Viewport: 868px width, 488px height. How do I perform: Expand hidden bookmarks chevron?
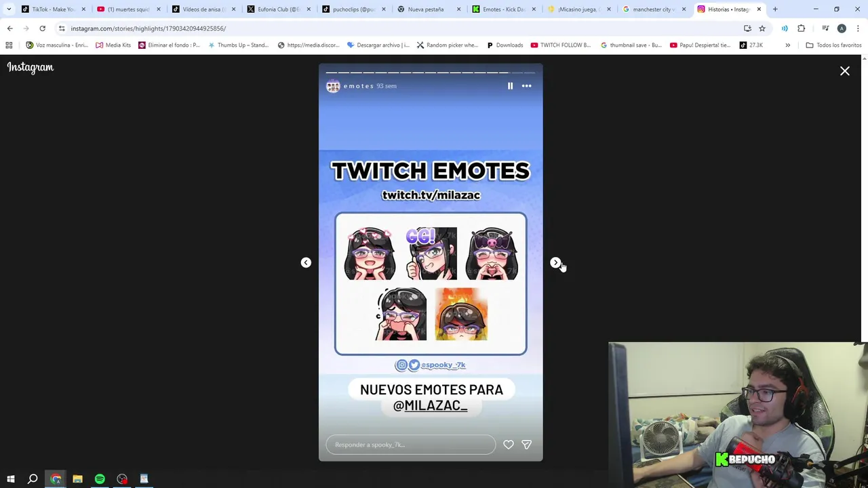[x=787, y=45]
